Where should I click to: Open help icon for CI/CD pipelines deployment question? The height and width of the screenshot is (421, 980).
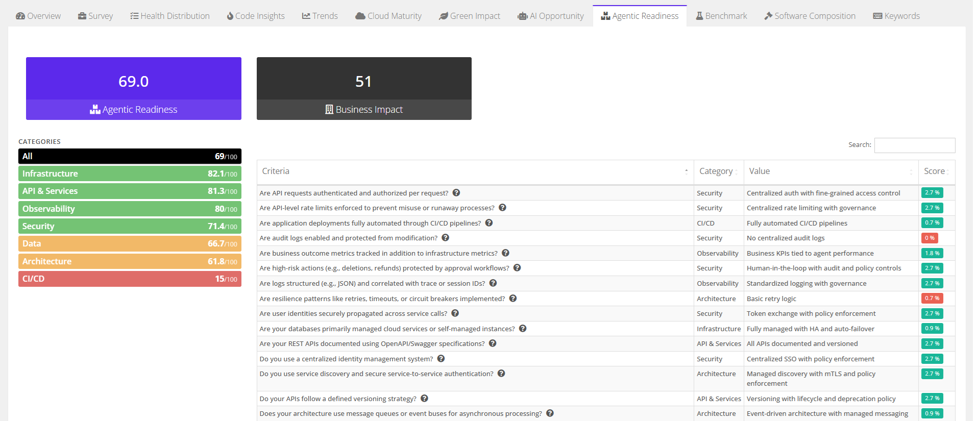tap(489, 223)
